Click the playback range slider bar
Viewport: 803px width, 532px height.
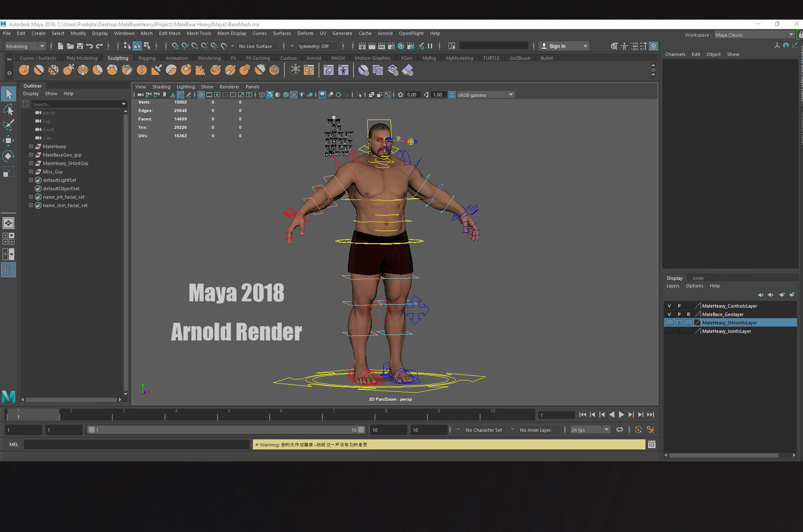tap(226, 430)
